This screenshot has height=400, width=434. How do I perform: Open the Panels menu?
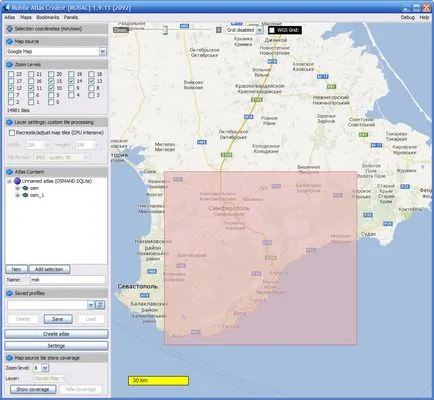coord(71,17)
